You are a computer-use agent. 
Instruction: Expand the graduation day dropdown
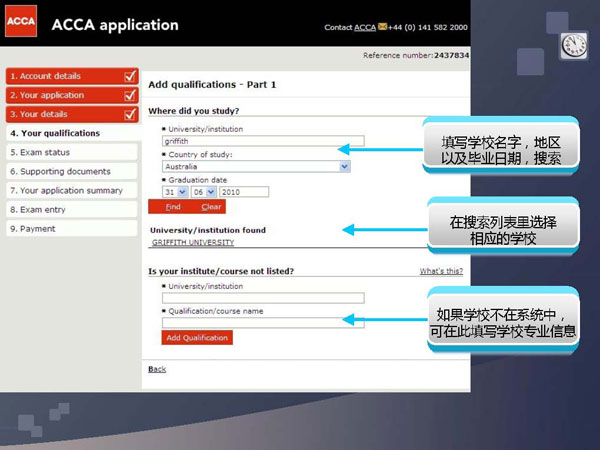click(181, 192)
